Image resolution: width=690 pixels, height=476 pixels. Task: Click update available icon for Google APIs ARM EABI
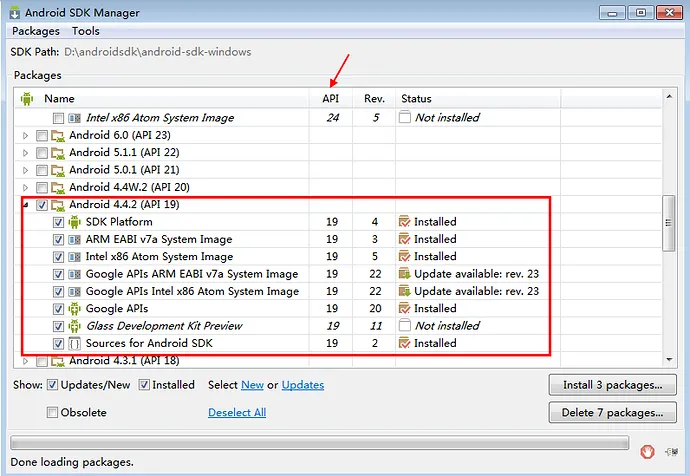pyautogui.click(x=404, y=274)
